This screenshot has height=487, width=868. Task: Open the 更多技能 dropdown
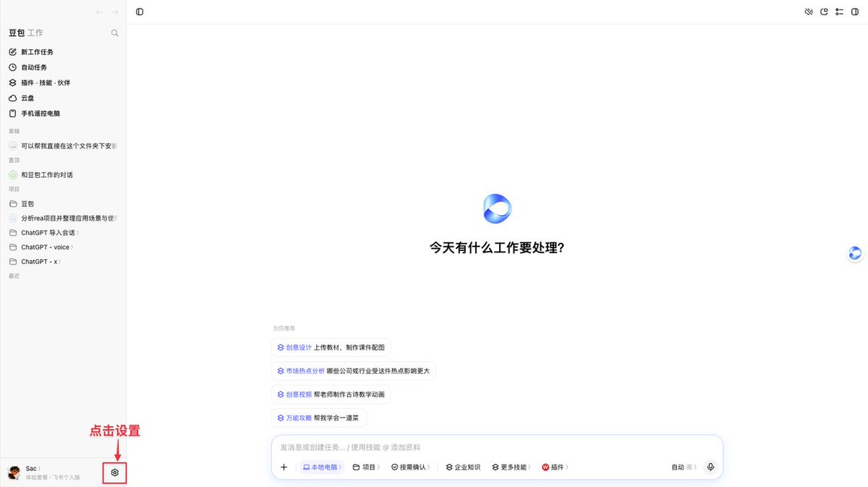511,467
